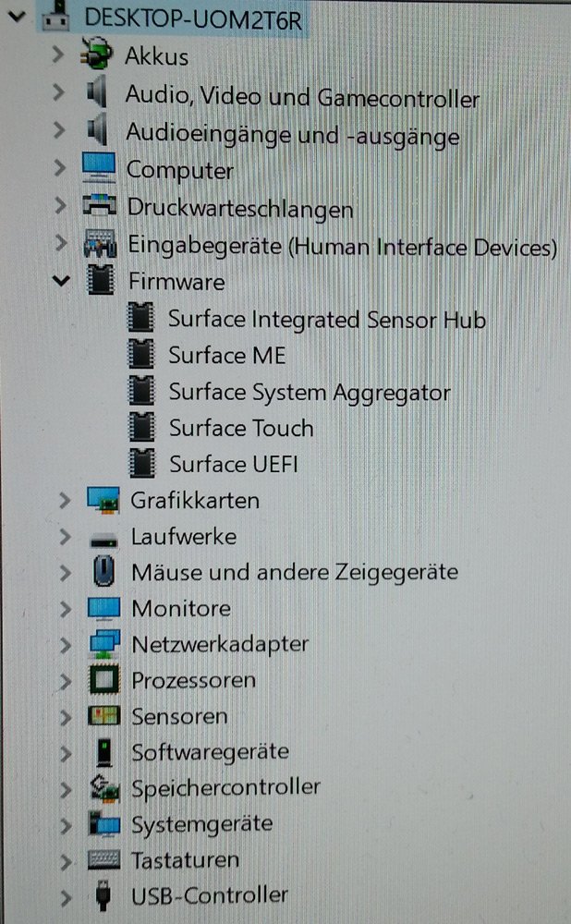This screenshot has height=924, width=571.
Task: Expand the Sensoren category
Action: [63, 716]
